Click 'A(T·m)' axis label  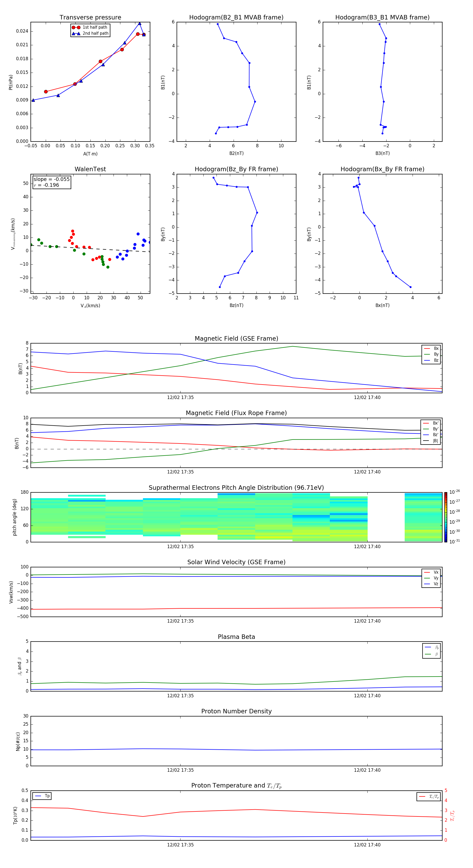[90, 154]
